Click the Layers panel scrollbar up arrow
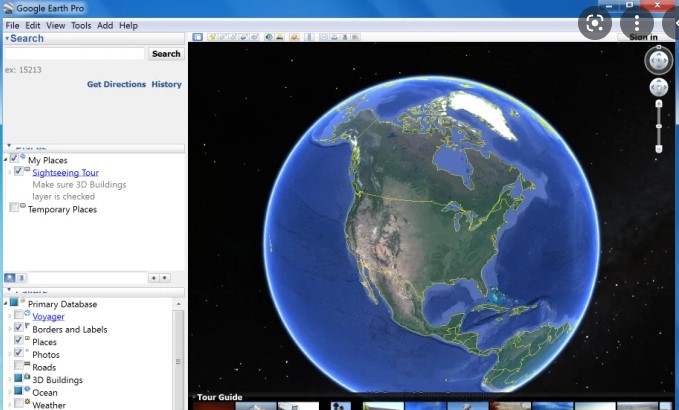 click(178, 304)
